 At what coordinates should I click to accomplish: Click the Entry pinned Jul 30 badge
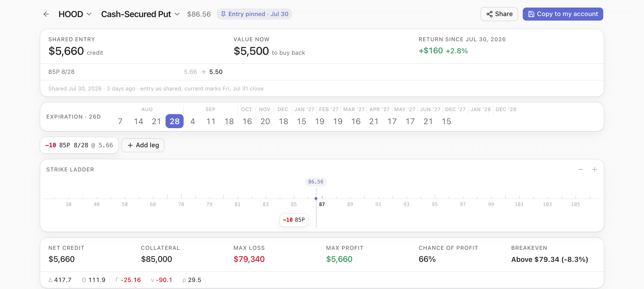(254, 14)
